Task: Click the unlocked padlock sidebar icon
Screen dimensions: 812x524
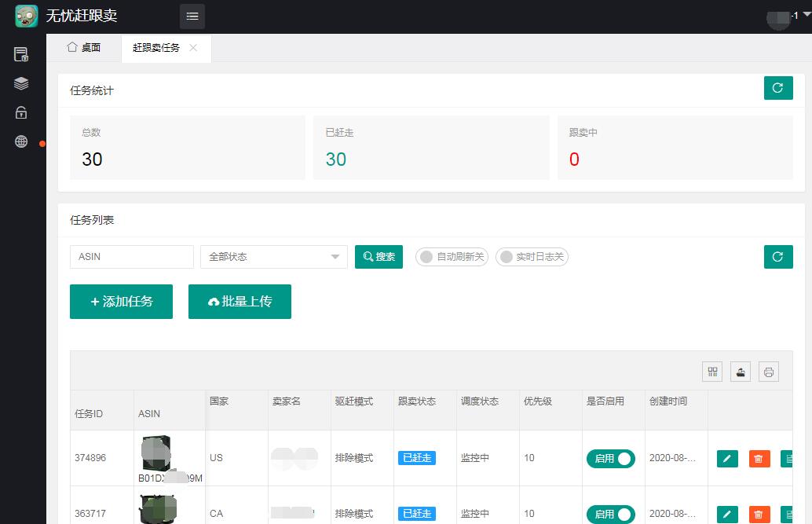Action: [21, 112]
